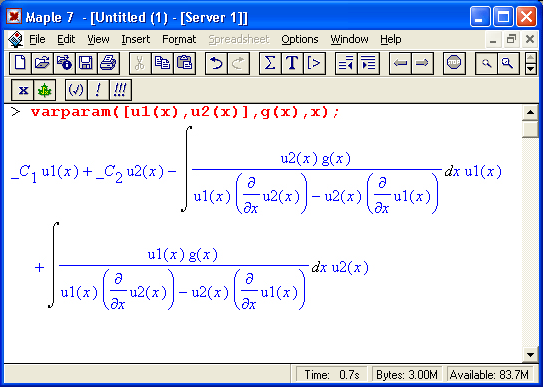The height and width of the screenshot is (387, 543).
Task: Open an existing worksheet file icon
Action: pos(42,63)
